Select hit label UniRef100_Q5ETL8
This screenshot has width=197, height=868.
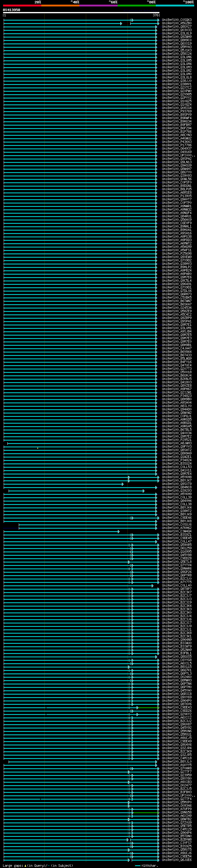tap(177, 562)
